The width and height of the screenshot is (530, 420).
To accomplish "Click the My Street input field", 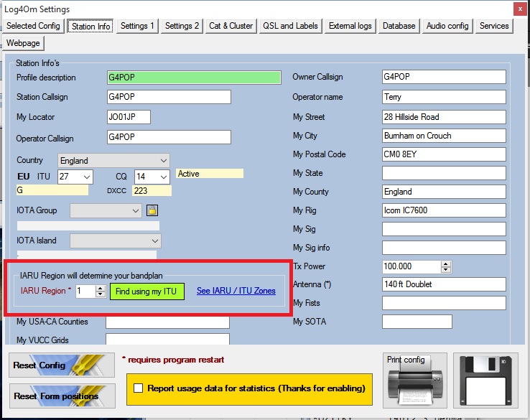I will (x=444, y=117).
